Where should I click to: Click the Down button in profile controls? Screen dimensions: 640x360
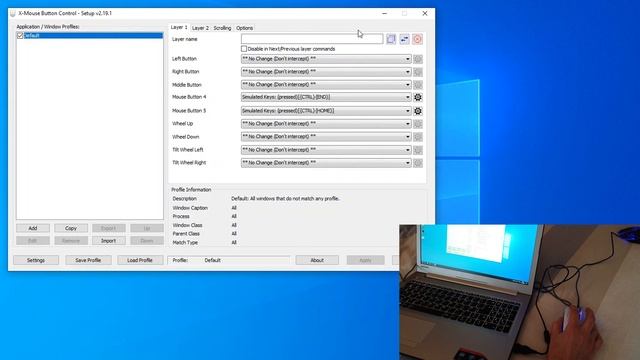coord(147,241)
